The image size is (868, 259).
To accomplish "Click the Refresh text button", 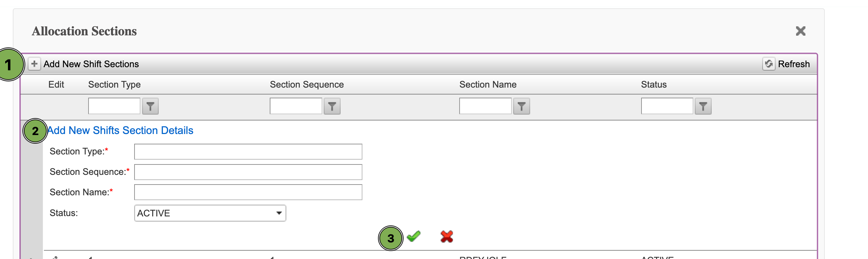I will 794,64.
